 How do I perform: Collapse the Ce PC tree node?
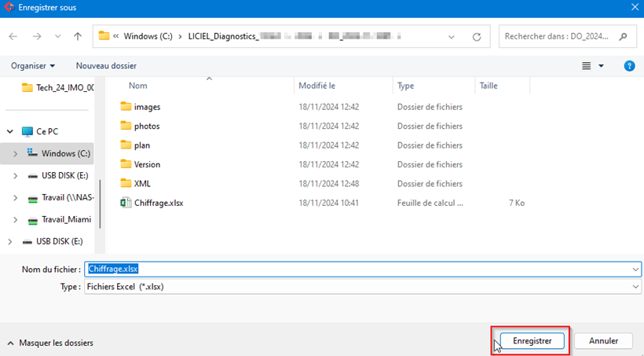[x=10, y=131]
